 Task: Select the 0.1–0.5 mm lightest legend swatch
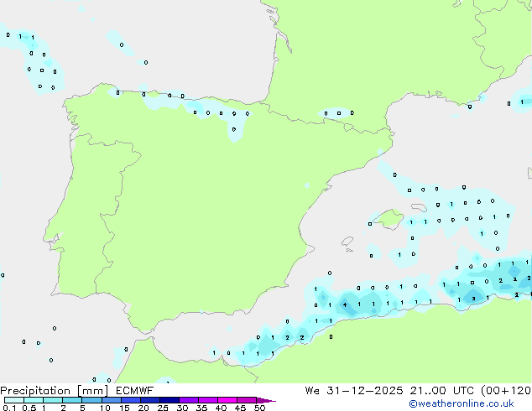coord(14,400)
